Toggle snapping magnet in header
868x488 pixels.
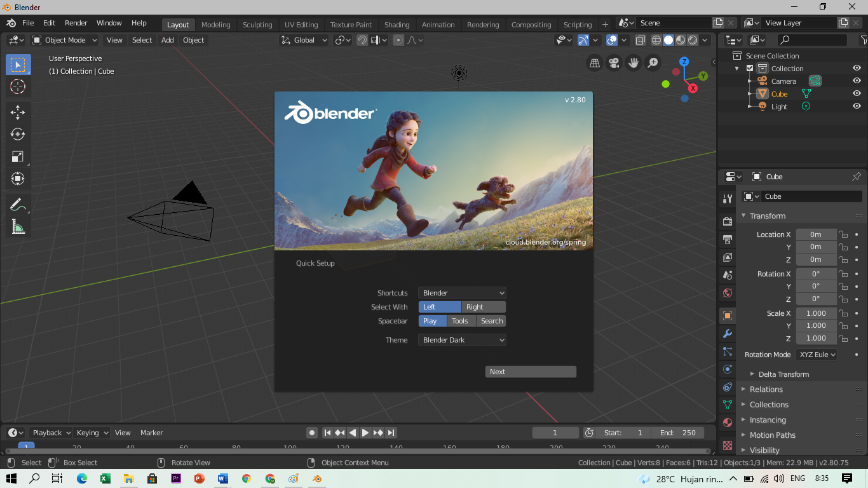click(x=362, y=40)
